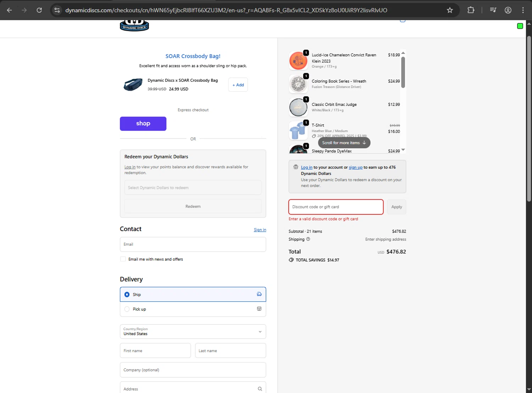Open the browser profile menu
532x393 pixels.
point(508,10)
